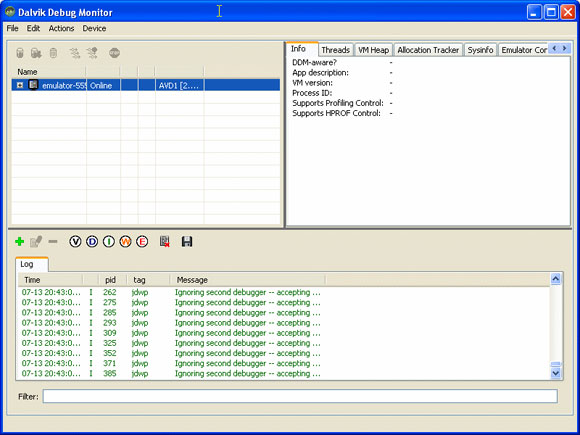
Task: Toggle Debug log level D button
Action: 92,242
